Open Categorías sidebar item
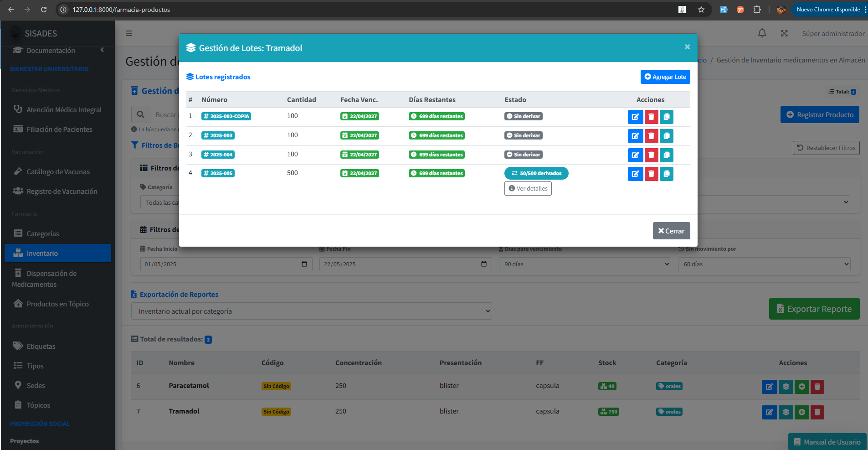This screenshot has width=868, height=450. (x=58, y=233)
